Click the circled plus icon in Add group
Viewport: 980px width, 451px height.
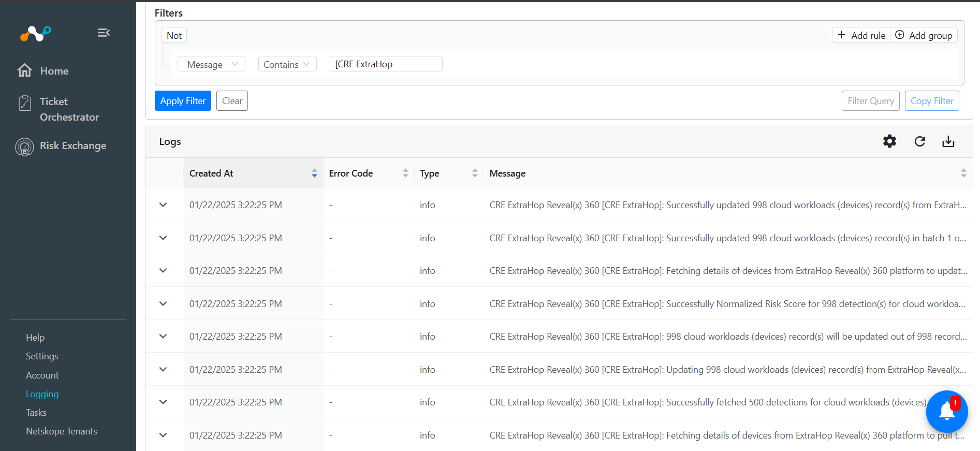[x=899, y=35]
